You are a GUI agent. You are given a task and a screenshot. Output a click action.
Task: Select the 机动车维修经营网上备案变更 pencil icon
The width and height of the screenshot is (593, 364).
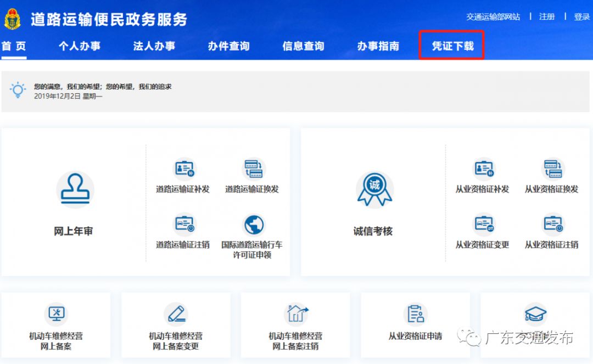coord(176,313)
